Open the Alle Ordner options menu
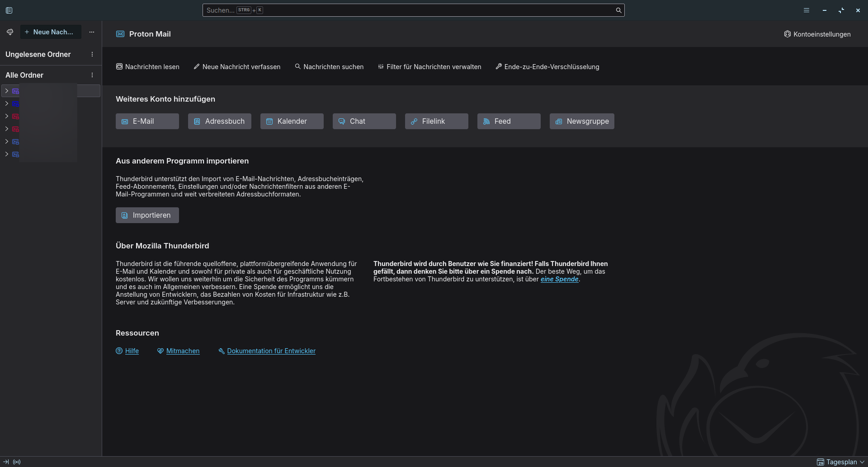The height and width of the screenshot is (467, 868). click(x=92, y=75)
